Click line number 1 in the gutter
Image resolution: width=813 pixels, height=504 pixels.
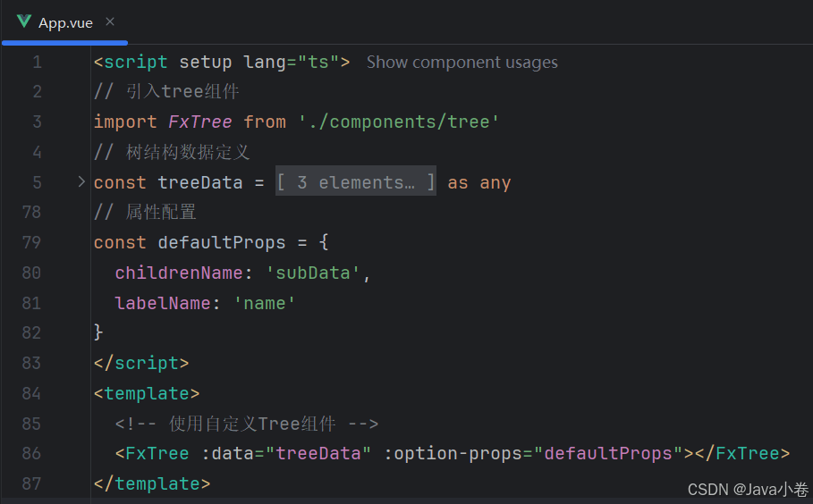tap(37, 63)
